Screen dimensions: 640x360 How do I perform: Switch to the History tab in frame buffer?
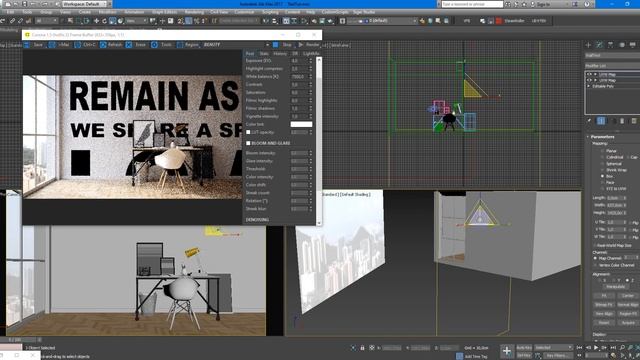[280, 53]
